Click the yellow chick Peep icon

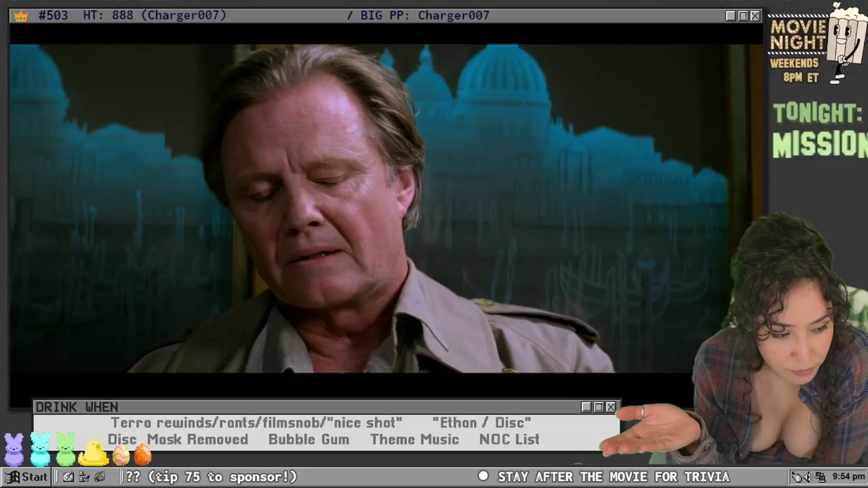94,453
